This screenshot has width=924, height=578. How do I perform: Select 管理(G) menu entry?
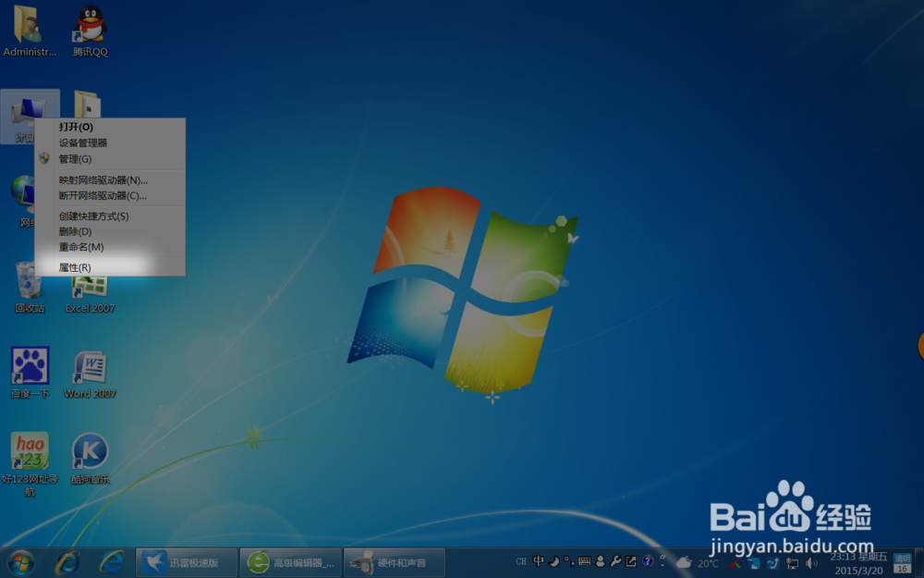click(x=110, y=159)
